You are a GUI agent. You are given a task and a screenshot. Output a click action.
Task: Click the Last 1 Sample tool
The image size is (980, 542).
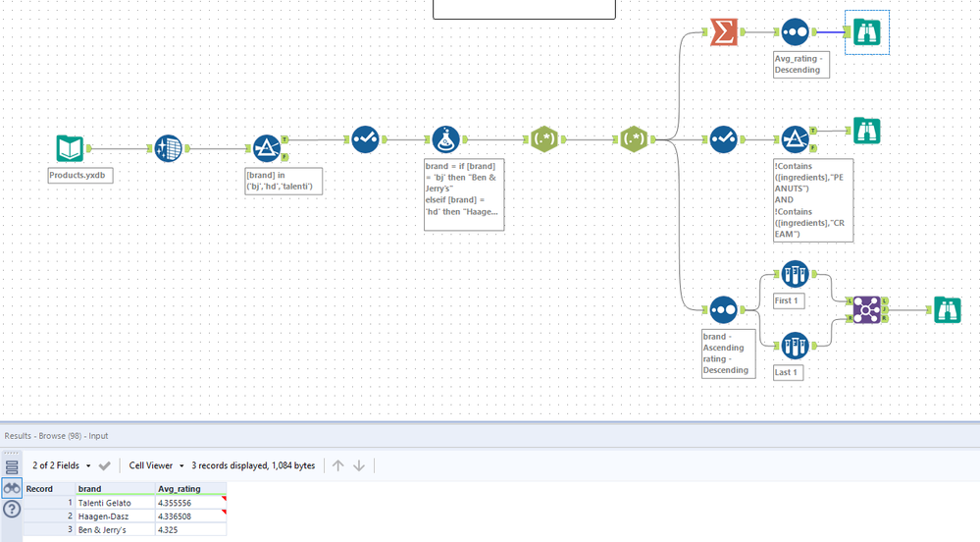(795, 346)
